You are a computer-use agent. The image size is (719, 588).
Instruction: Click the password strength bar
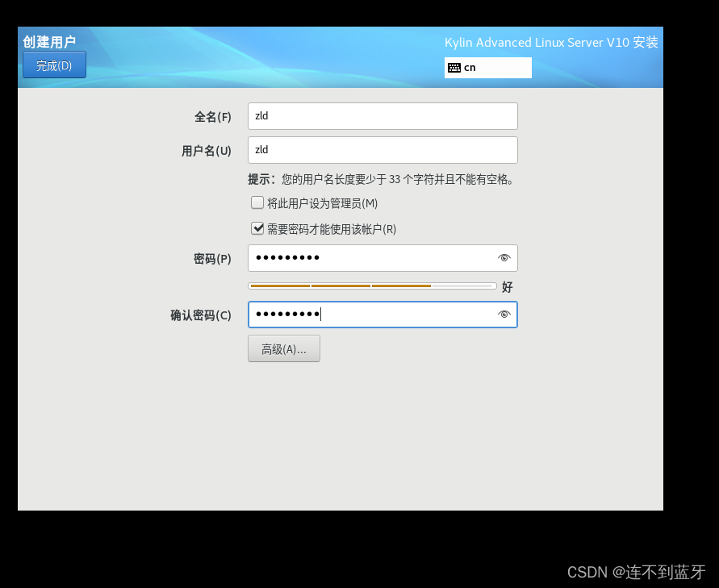tap(372, 286)
